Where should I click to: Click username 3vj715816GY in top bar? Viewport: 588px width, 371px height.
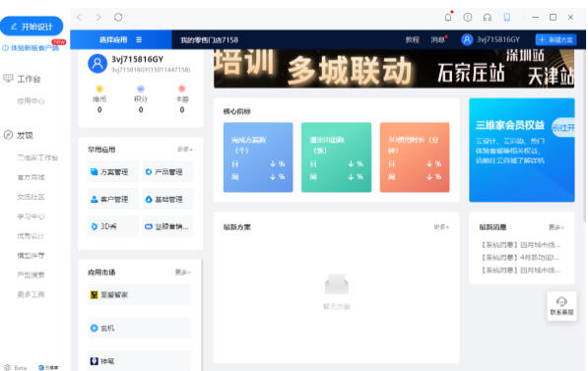498,39
